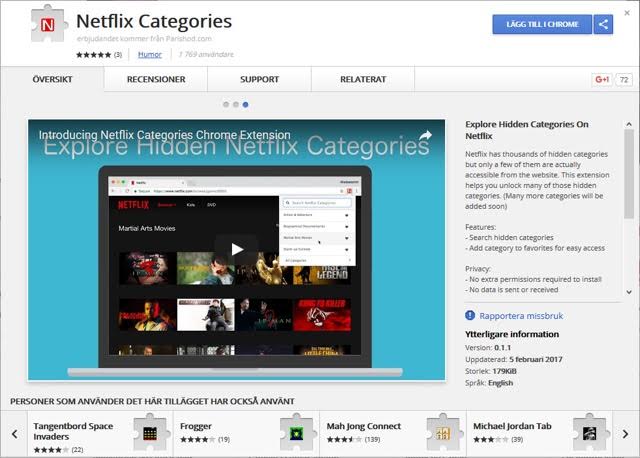This screenshot has height=458, width=640.
Task: Click LÄGG TILL I CHROME button
Action: coord(542,24)
